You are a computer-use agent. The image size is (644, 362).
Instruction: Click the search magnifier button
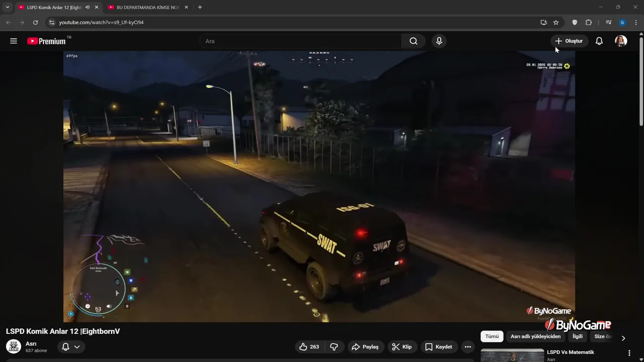tap(414, 41)
